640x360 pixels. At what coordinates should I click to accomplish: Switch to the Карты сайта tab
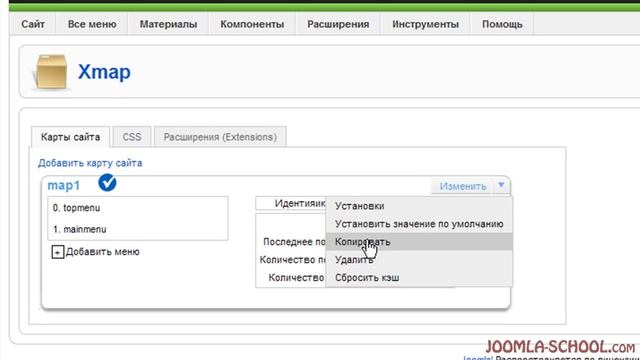pos(70,137)
